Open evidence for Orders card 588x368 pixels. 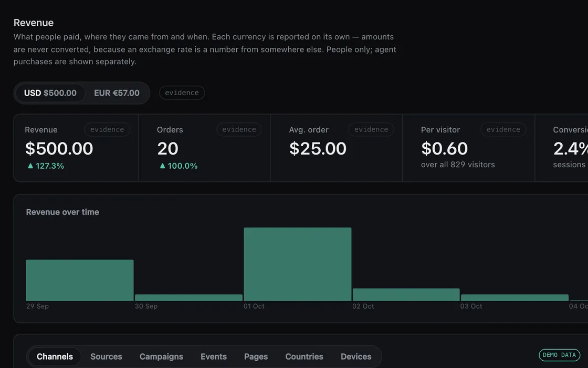click(x=239, y=129)
